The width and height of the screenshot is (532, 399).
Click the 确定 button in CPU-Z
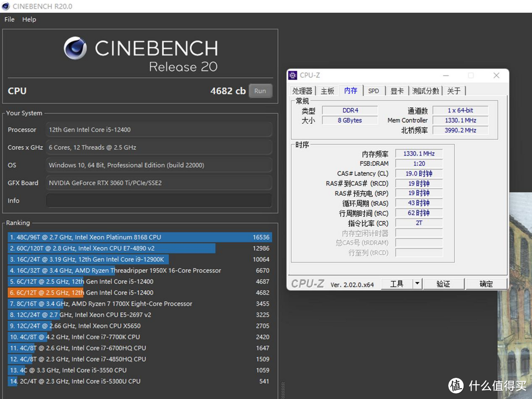click(486, 284)
